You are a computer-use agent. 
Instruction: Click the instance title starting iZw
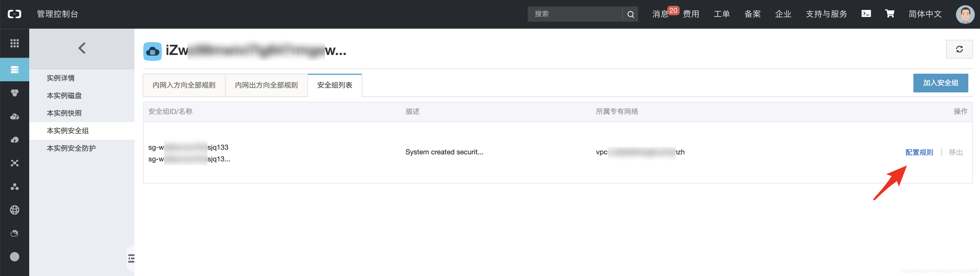(256, 50)
